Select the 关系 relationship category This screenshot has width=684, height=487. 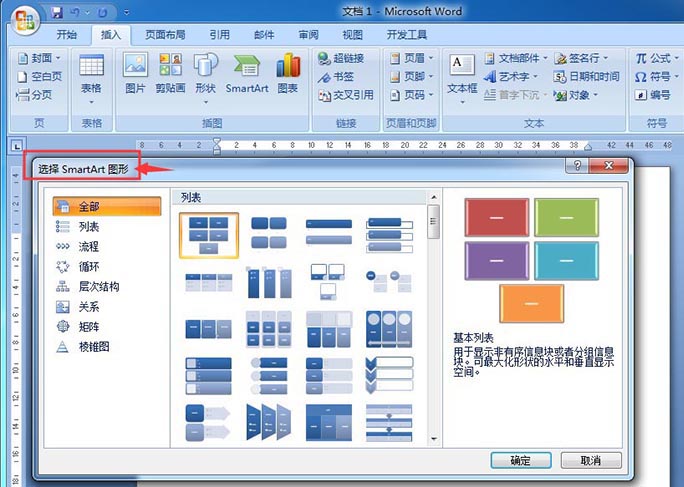78,306
